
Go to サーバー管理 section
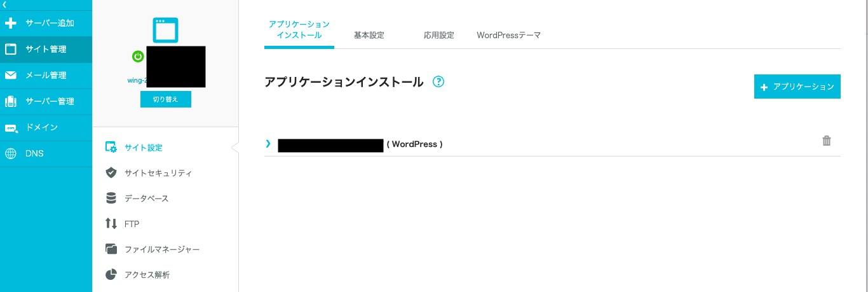46,101
